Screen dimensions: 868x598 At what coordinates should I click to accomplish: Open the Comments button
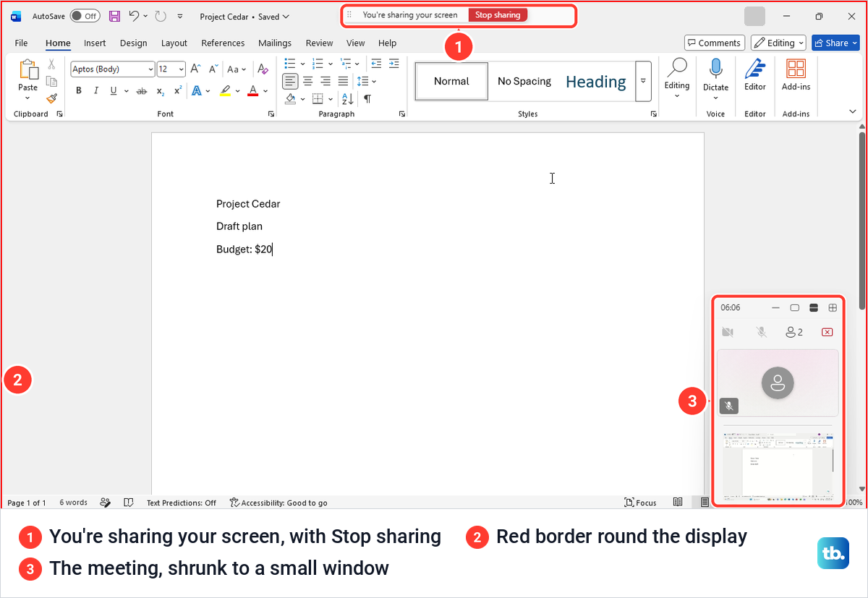(714, 43)
